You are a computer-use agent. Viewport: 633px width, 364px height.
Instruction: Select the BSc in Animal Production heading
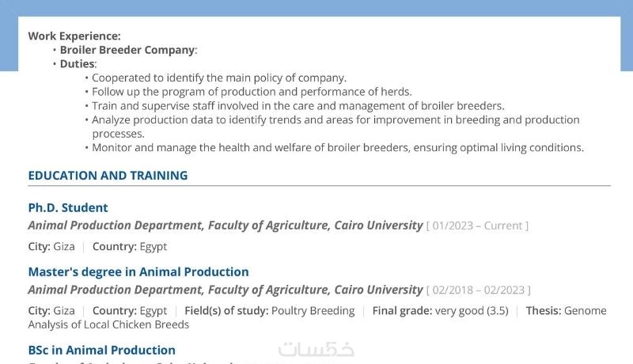[101, 350]
